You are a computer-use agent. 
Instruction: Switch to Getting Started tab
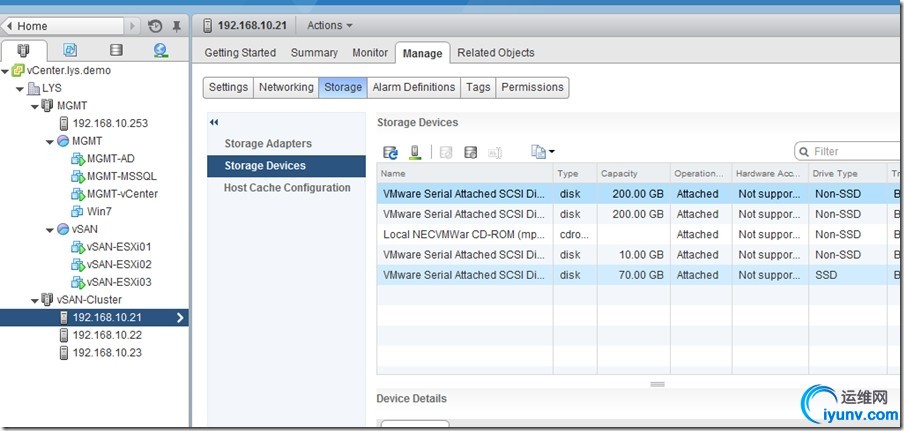point(240,52)
